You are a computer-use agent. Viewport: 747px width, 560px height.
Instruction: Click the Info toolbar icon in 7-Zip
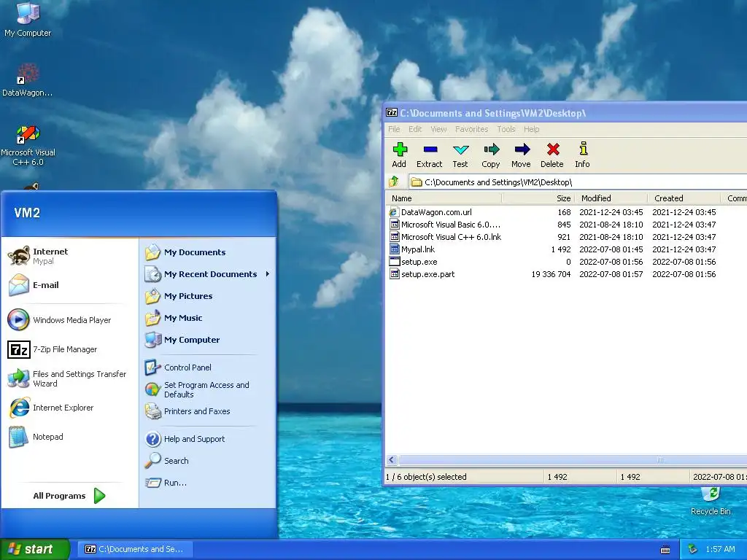coord(582,155)
